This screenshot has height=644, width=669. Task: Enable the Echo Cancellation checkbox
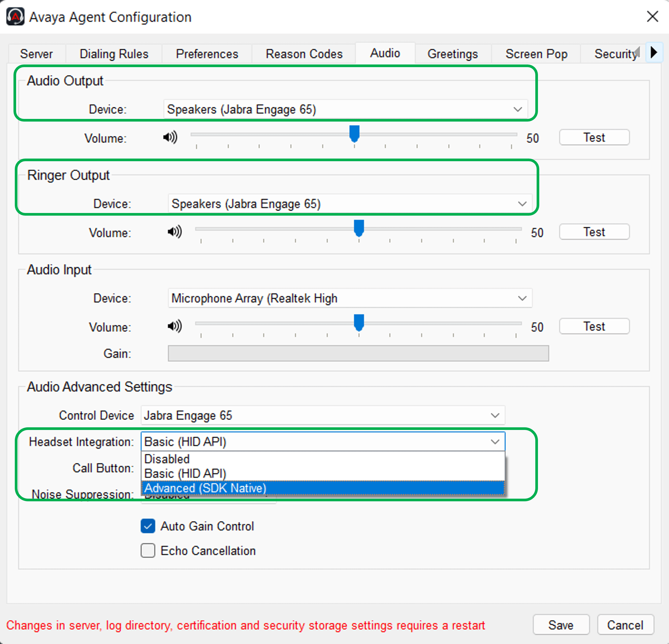148,550
